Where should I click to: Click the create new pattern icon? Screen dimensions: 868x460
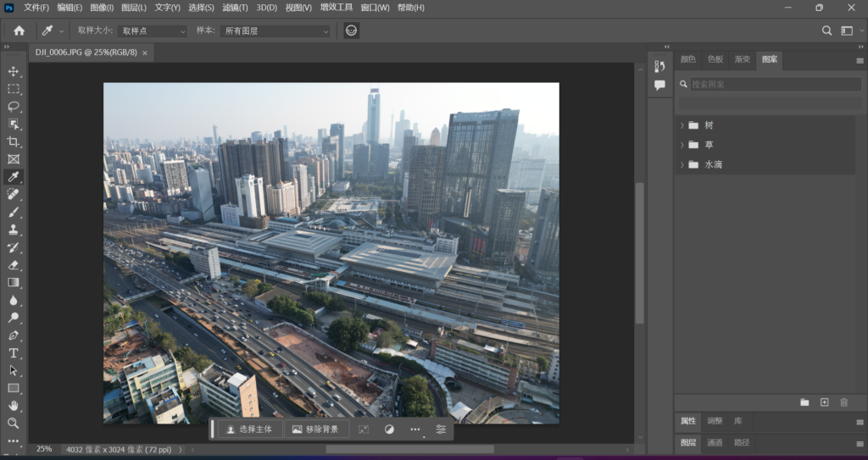pyautogui.click(x=824, y=402)
